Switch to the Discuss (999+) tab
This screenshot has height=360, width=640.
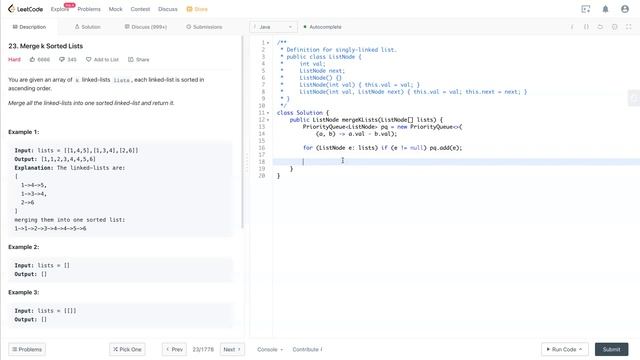(x=146, y=27)
